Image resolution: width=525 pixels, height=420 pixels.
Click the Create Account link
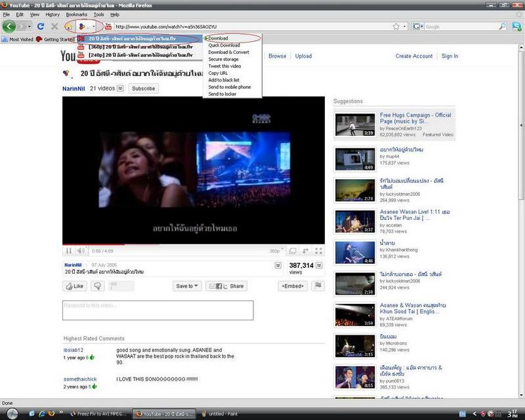pyautogui.click(x=414, y=56)
